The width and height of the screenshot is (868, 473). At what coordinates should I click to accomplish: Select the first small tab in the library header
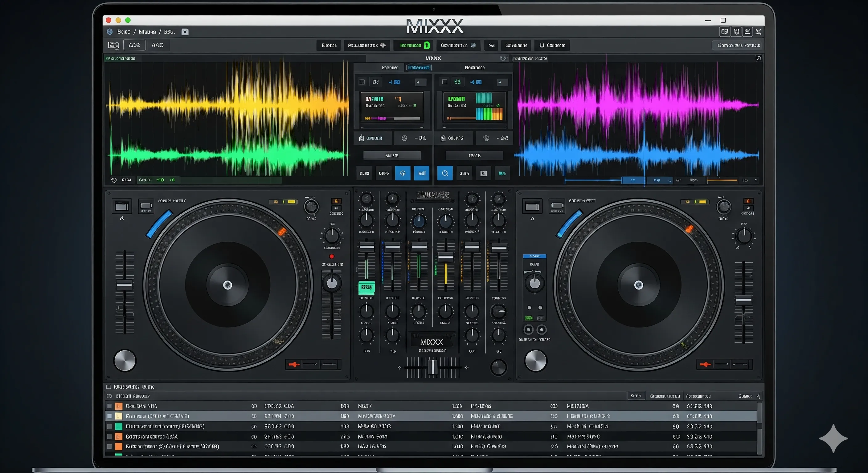(636, 396)
